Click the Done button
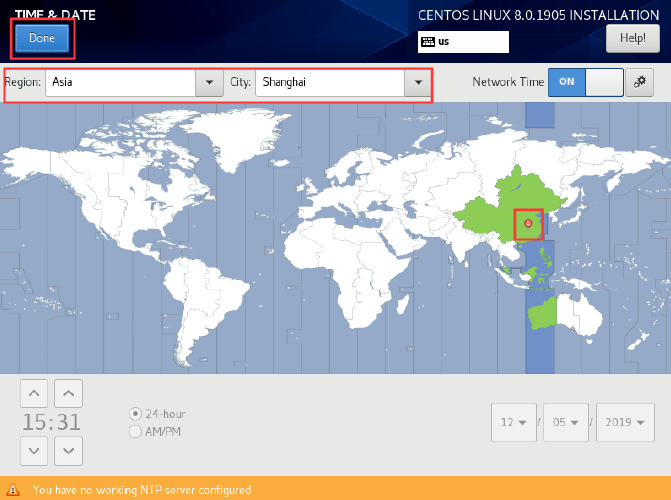Screen dimensions: 671x500 click(x=42, y=38)
